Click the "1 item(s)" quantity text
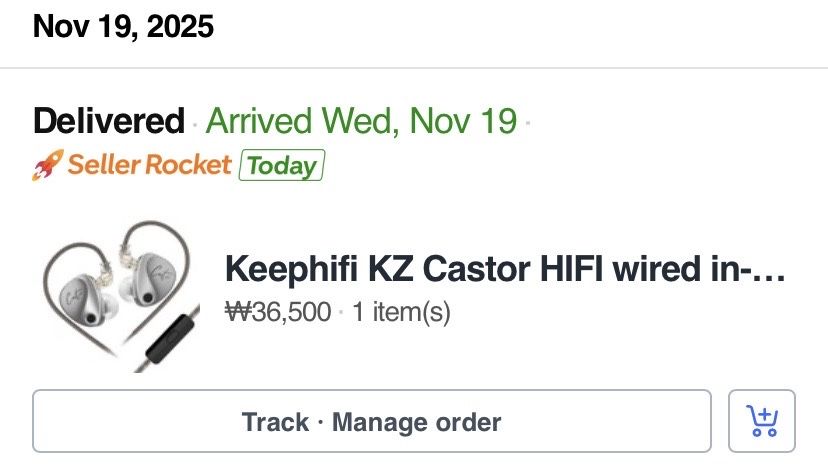This screenshot has width=828, height=467. click(x=401, y=312)
